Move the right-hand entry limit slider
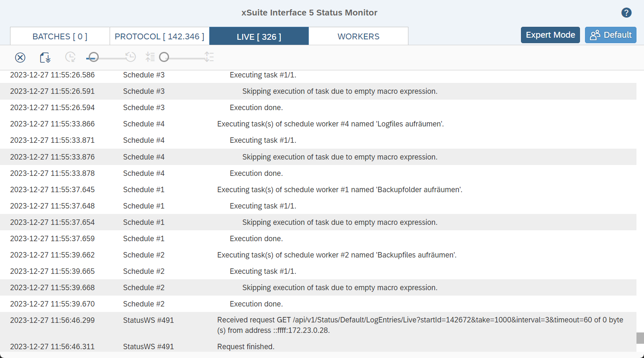This screenshot has height=358, width=644. [x=164, y=57]
